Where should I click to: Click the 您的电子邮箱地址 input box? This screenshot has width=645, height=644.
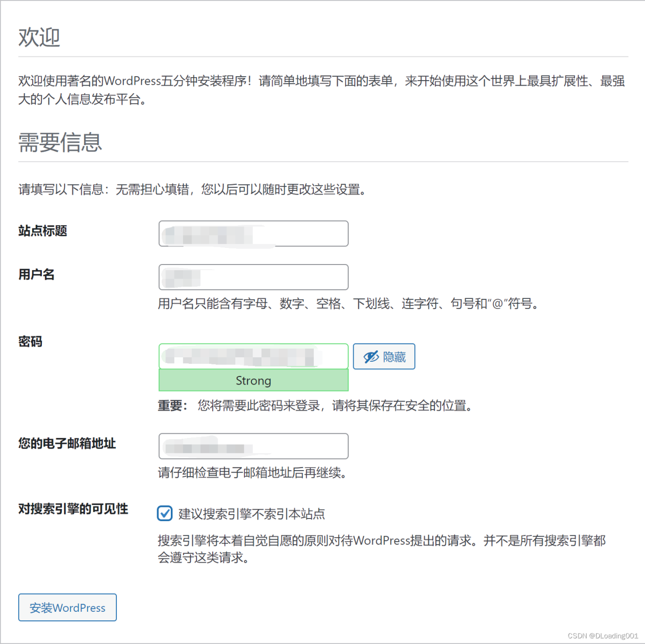point(253,446)
